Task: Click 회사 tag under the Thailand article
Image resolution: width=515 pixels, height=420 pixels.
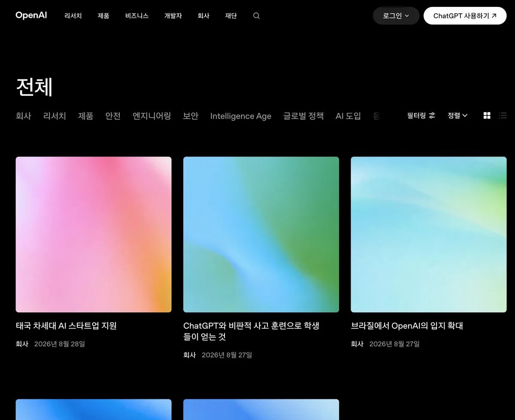Action: tap(22, 344)
